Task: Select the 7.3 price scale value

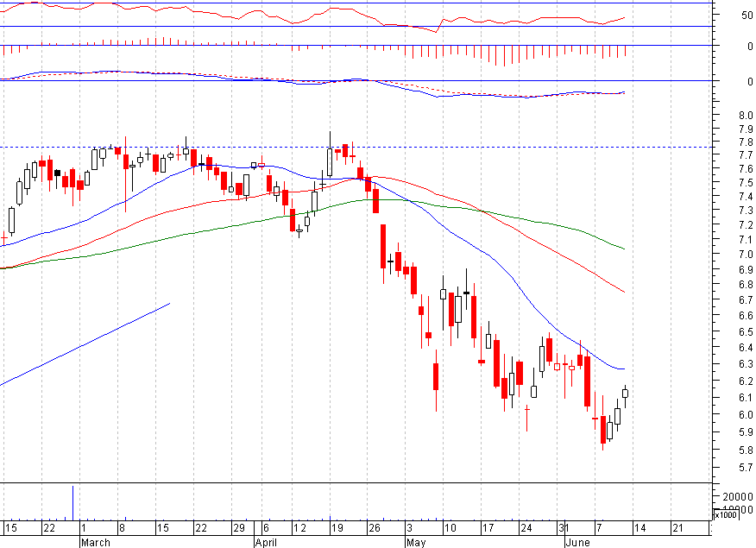Action: pyautogui.click(x=746, y=211)
